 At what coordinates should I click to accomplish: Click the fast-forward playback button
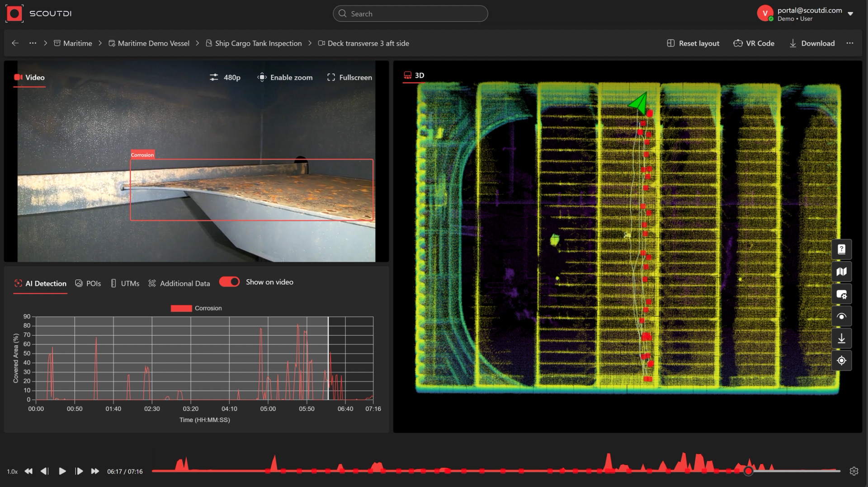(x=95, y=471)
